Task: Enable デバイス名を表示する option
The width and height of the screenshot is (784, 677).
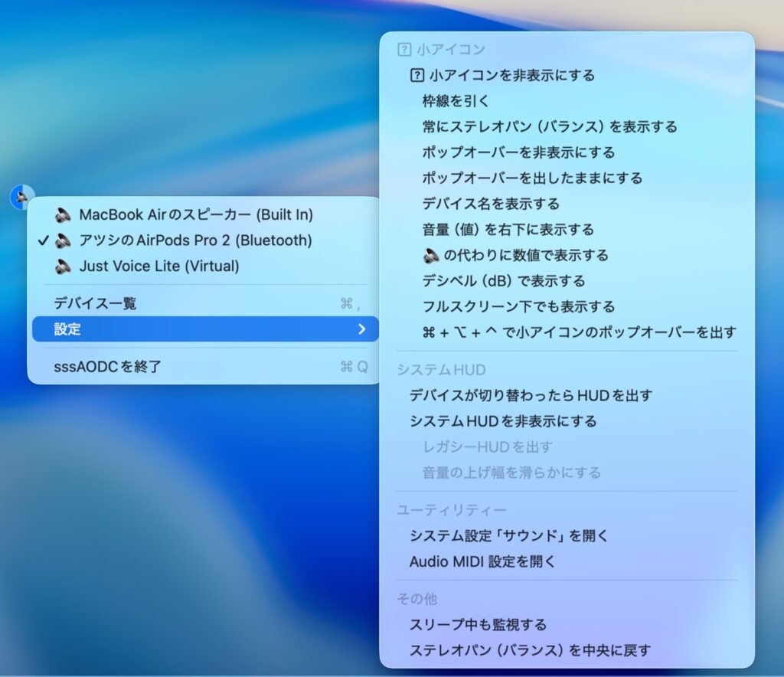Action: coord(491,204)
